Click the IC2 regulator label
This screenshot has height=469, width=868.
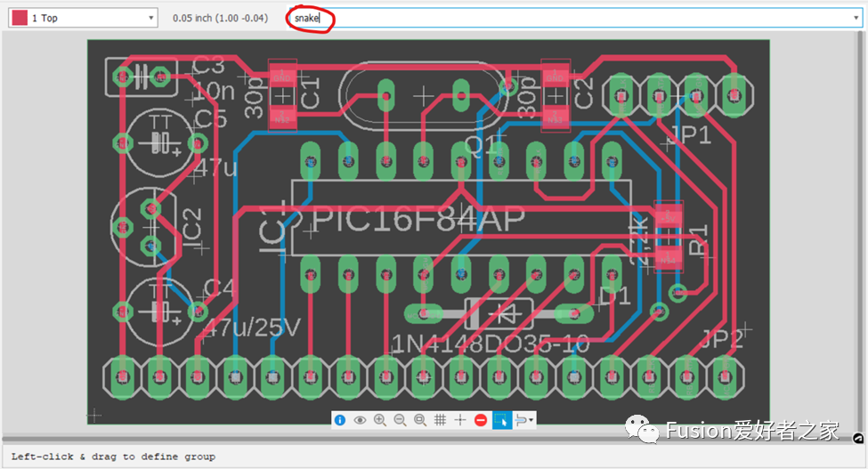pos(192,229)
